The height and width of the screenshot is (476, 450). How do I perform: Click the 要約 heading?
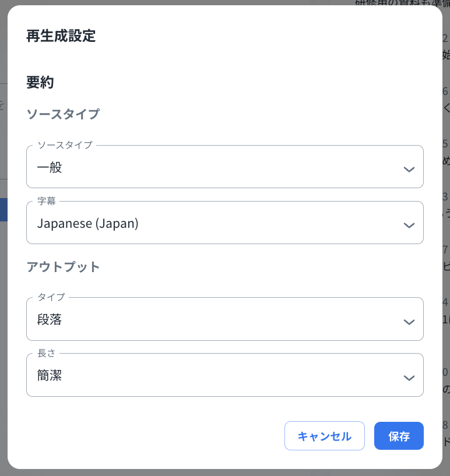coord(40,83)
